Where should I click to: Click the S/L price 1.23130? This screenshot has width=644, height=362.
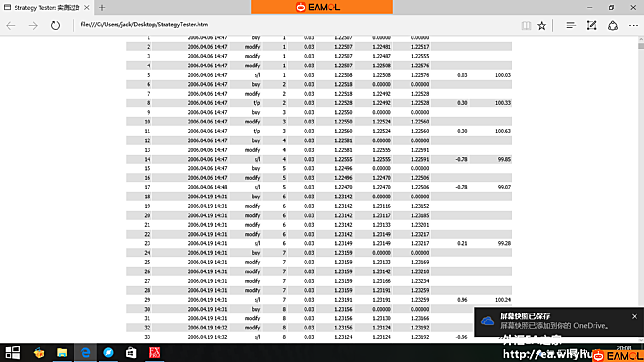[x=382, y=318]
